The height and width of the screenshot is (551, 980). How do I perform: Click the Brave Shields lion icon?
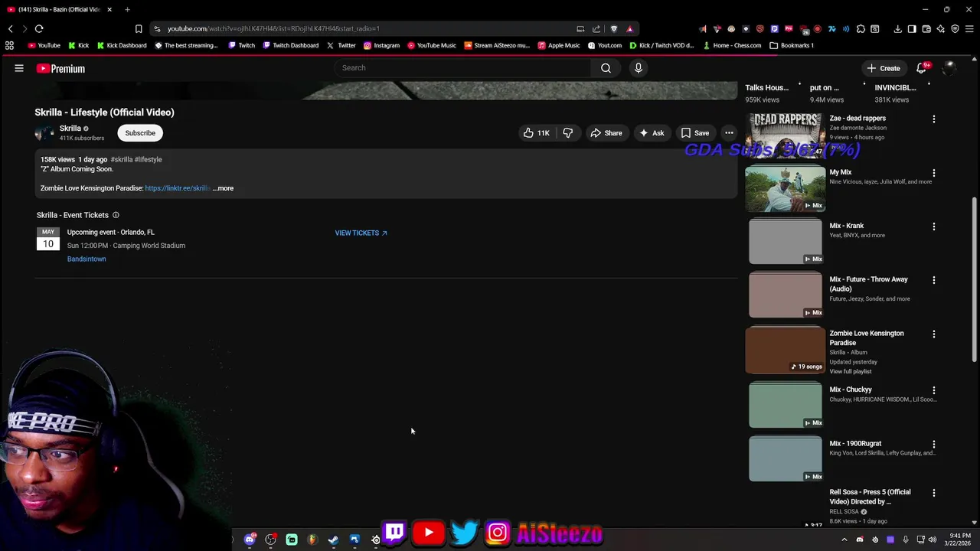(614, 29)
